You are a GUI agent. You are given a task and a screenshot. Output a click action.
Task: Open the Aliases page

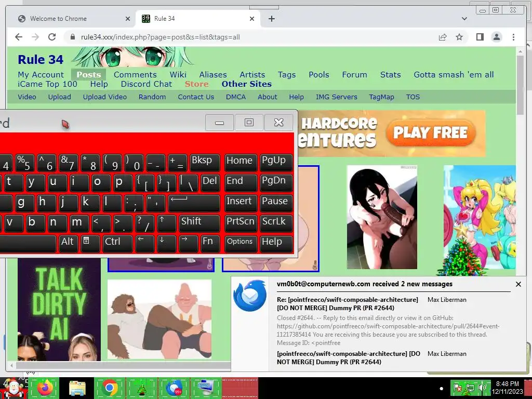(x=213, y=75)
